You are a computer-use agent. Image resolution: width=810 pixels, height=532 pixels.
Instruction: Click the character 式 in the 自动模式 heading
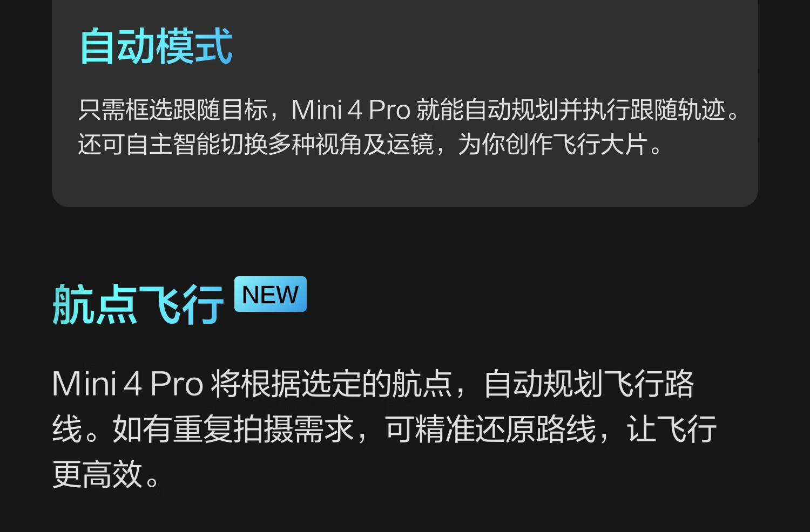[214, 46]
